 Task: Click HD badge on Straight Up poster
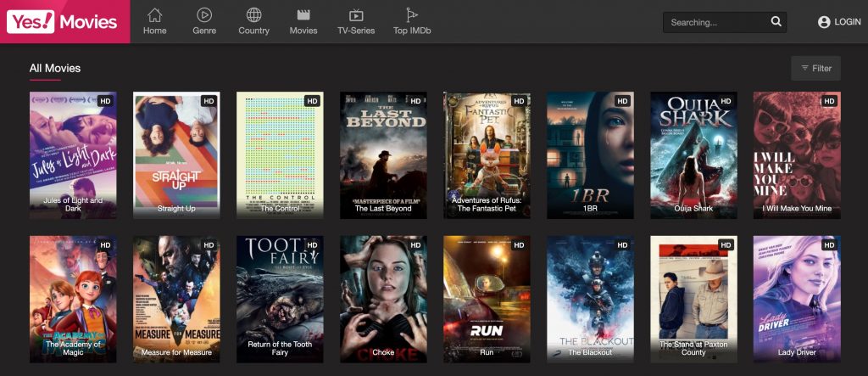coord(209,101)
